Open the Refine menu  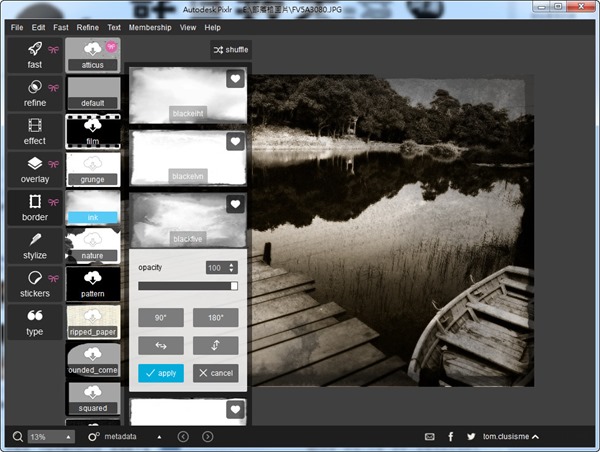88,27
